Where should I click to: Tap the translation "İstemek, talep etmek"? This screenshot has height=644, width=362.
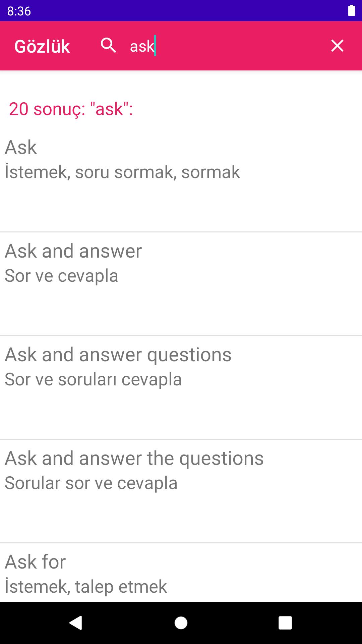86,587
